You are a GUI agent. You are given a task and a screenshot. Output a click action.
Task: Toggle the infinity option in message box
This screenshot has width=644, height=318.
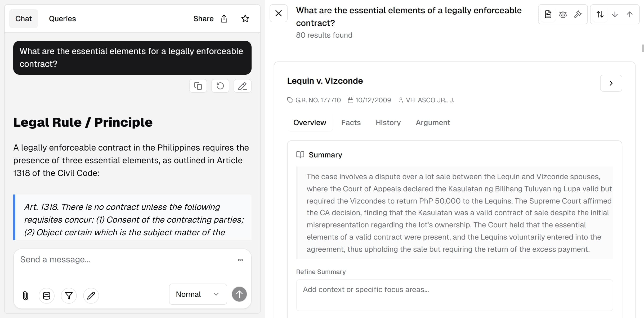pyautogui.click(x=240, y=260)
